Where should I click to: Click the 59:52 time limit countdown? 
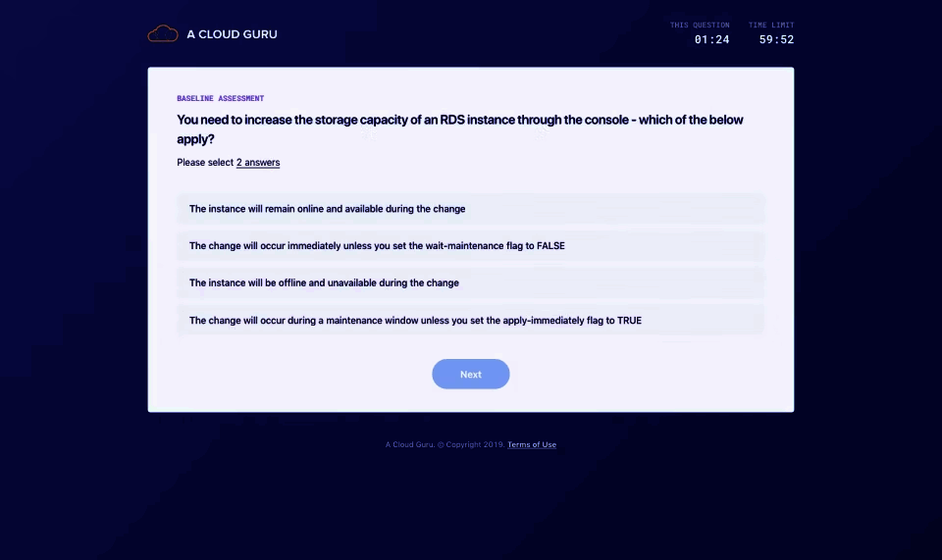pyautogui.click(x=776, y=40)
